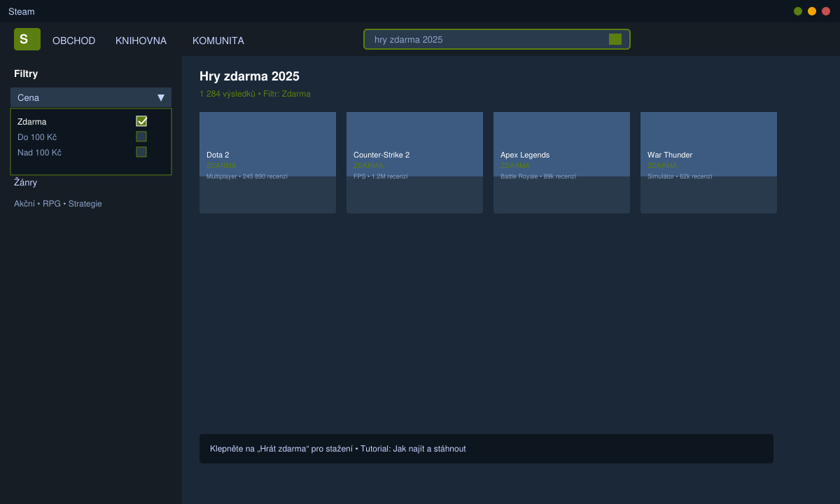The width and height of the screenshot is (840, 504).
Task: Open the KOMUNITA community menu
Action: pyautogui.click(x=218, y=41)
